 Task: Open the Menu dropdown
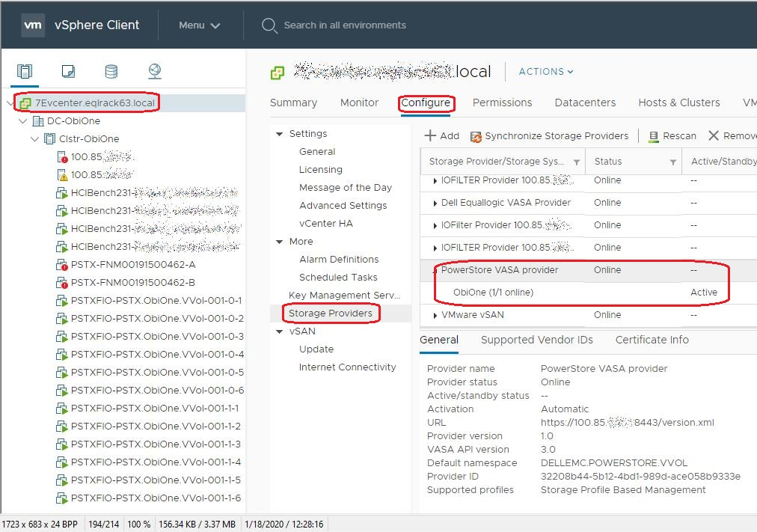199,25
